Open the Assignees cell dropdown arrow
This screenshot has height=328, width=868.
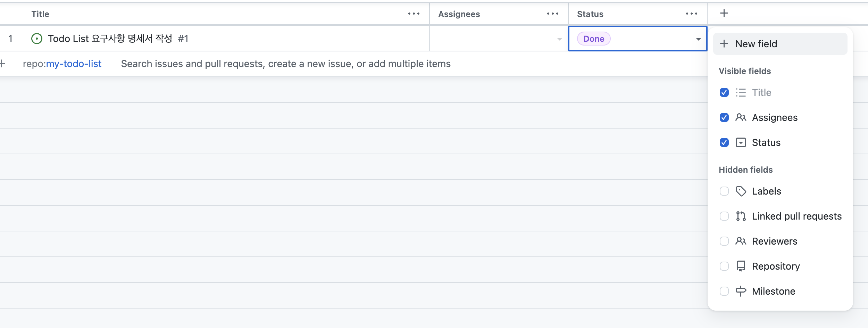tap(559, 39)
